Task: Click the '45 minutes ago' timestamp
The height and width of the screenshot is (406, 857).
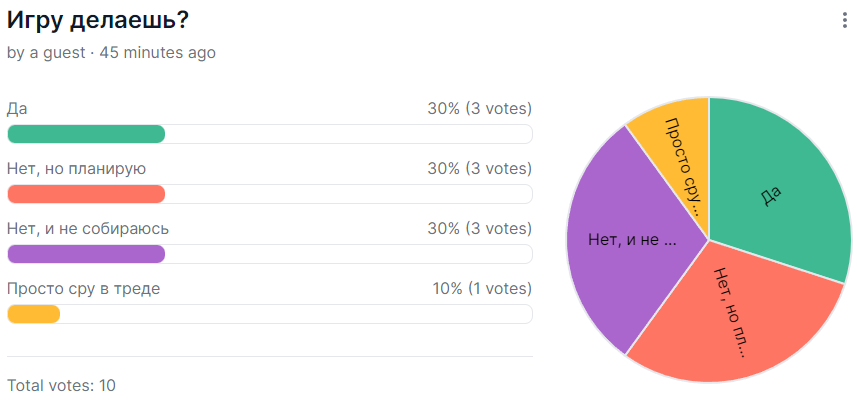Action: pos(157,53)
